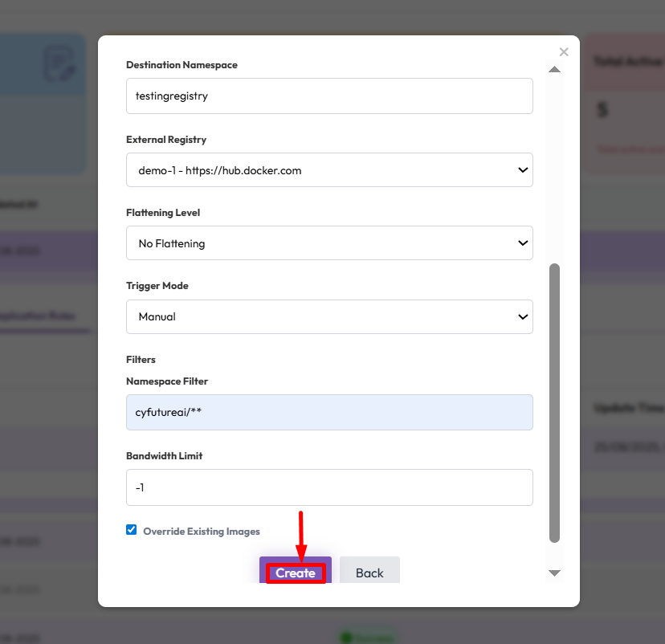Click the scroll-down arrow in the dialog
The image size is (665, 644).
click(553, 573)
